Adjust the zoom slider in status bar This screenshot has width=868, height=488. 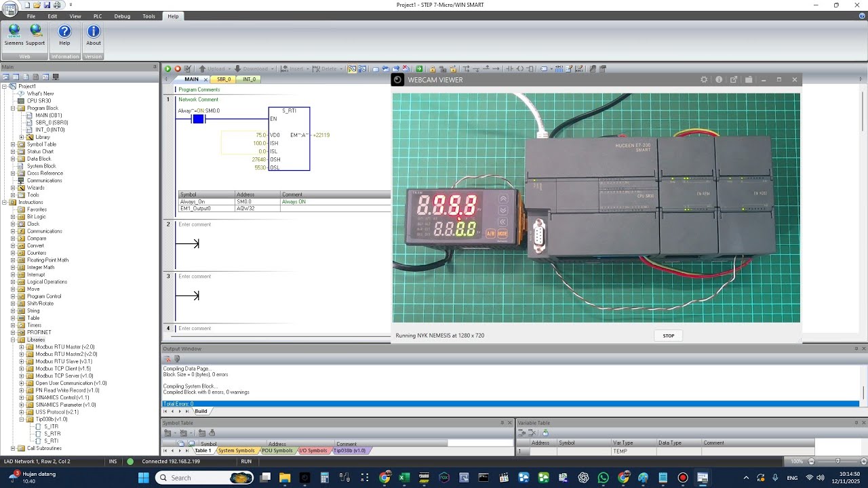pyautogui.click(x=837, y=462)
